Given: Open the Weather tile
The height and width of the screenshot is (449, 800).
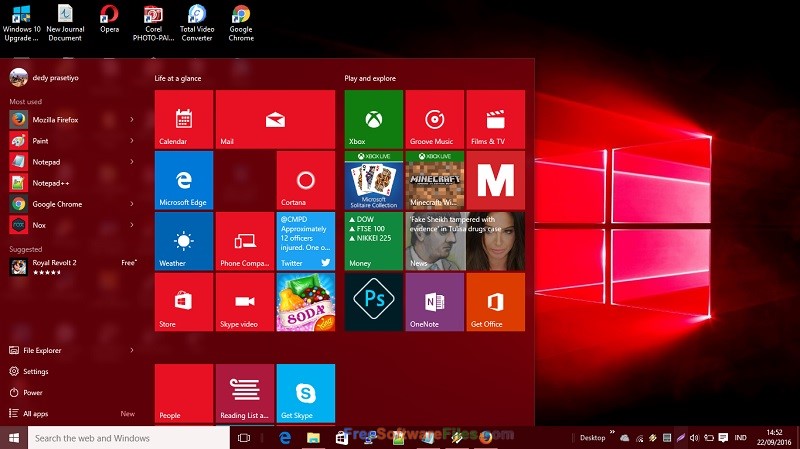Looking at the screenshot, I should click(x=184, y=241).
